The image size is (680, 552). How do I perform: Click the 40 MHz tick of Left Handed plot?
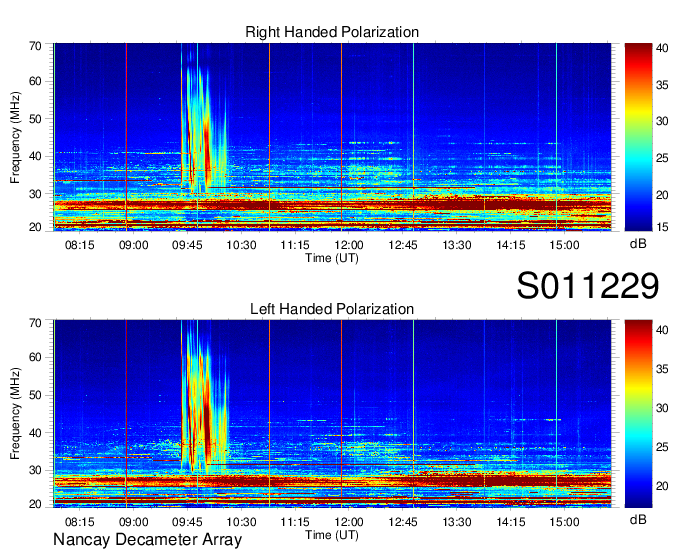point(36,433)
